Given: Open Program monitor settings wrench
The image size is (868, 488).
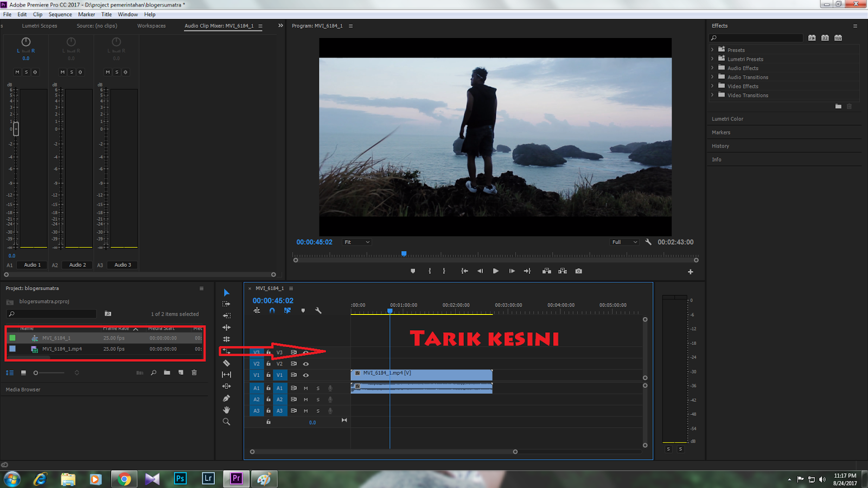Looking at the screenshot, I should point(648,242).
